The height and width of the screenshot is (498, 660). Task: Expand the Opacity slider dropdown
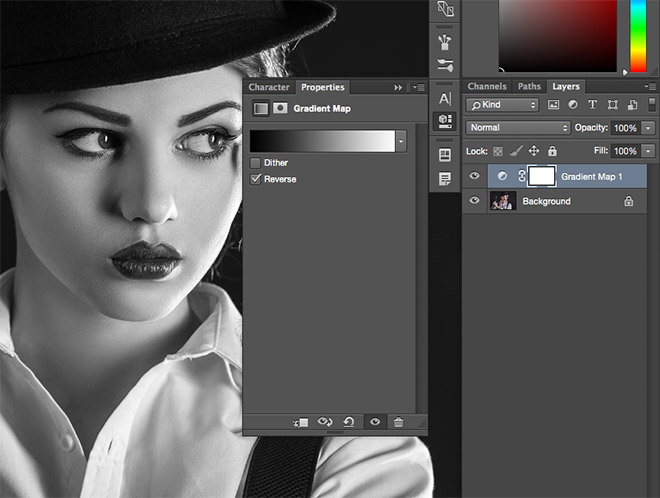648,128
